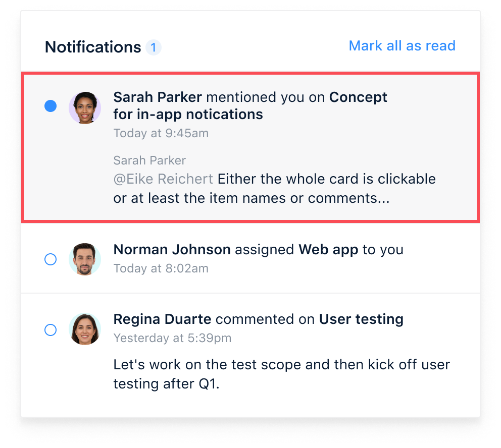Click Regina Duarte's avatar photo
The image size is (501, 448).
(x=85, y=329)
